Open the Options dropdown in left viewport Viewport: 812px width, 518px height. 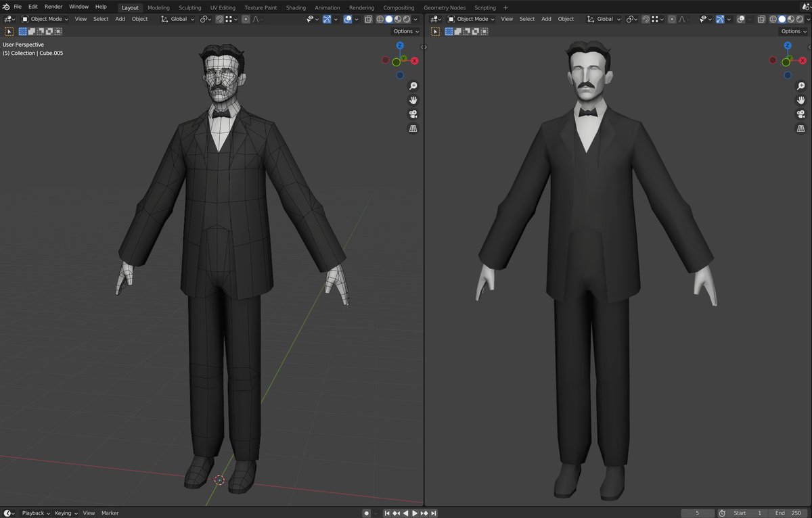tap(406, 31)
